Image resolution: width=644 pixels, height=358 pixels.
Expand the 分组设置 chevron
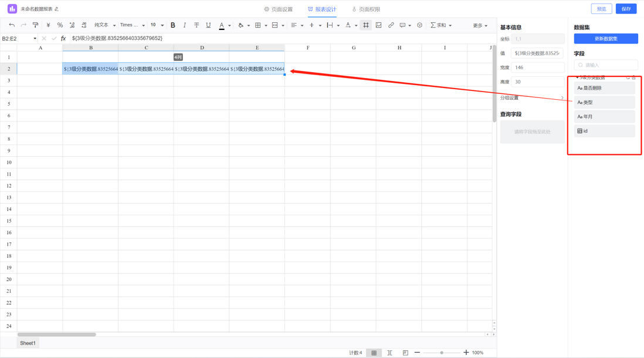click(x=562, y=98)
